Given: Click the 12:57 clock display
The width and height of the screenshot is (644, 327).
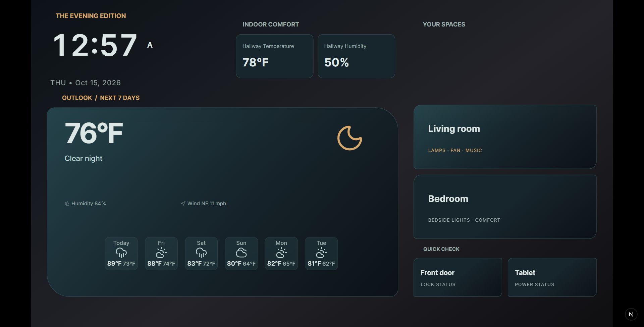Looking at the screenshot, I should point(95,45).
